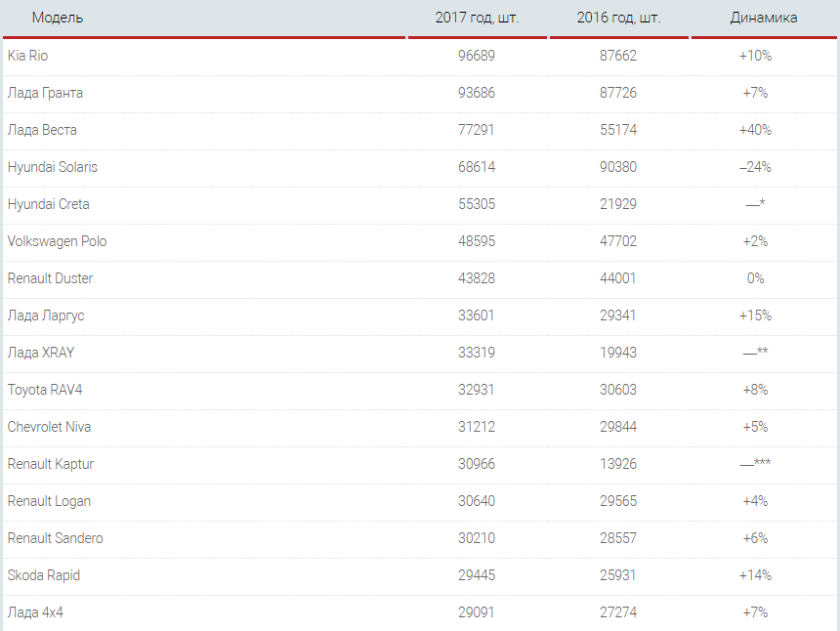Image resolution: width=840 pixels, height=631 pixels.
Task: Click Hyundai Solaris 2017 value 68614
Action: (x=477, y=167)
